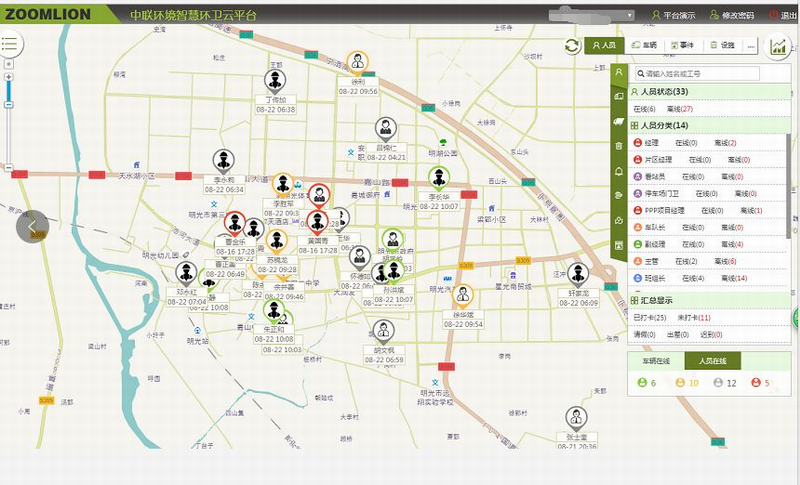Screen dimensions: 800x485
Task: Click 平台演示 platform demo link
Action: 673,15
